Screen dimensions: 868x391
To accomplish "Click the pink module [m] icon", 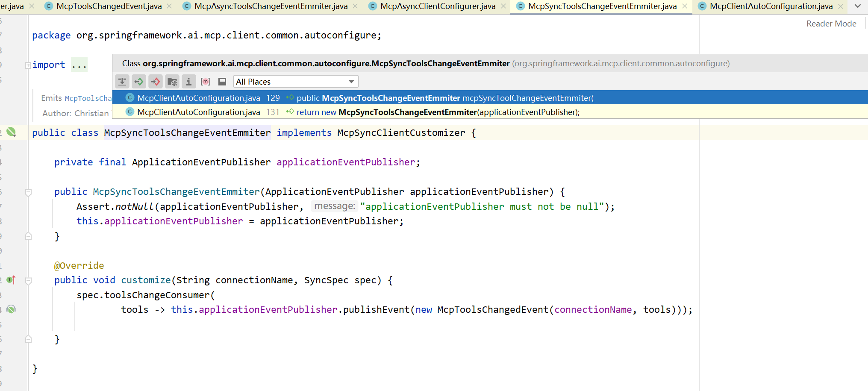I will point(206,81).
